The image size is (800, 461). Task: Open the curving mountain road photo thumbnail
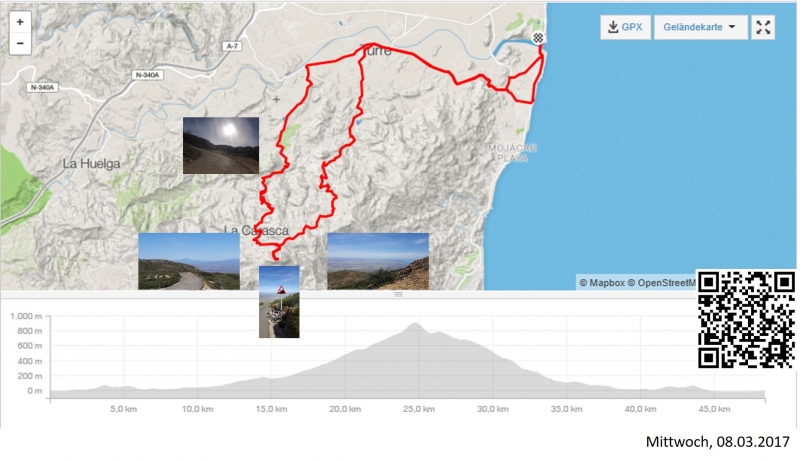click(189, 261)
